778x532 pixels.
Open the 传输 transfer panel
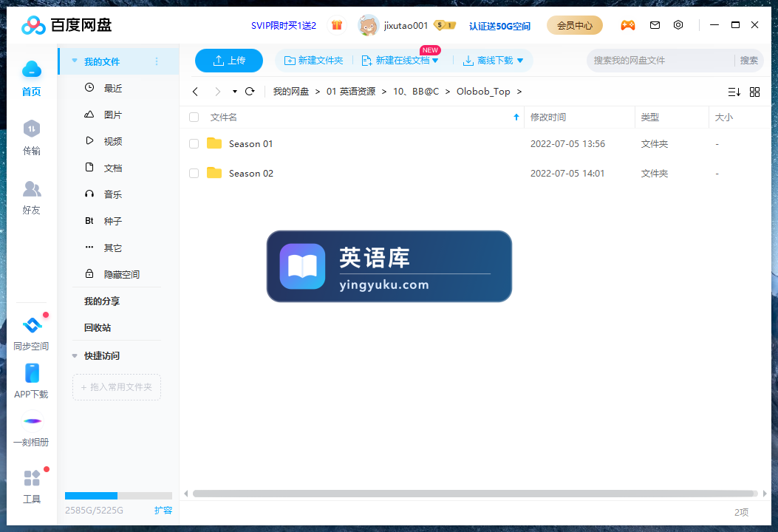pyautogui.click(x=31, y=129)
